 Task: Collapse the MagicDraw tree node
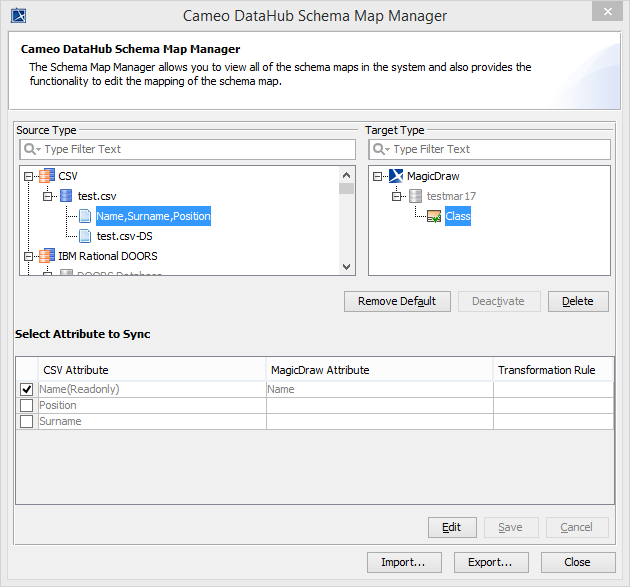pyautogui.click(x=377, y=176)
